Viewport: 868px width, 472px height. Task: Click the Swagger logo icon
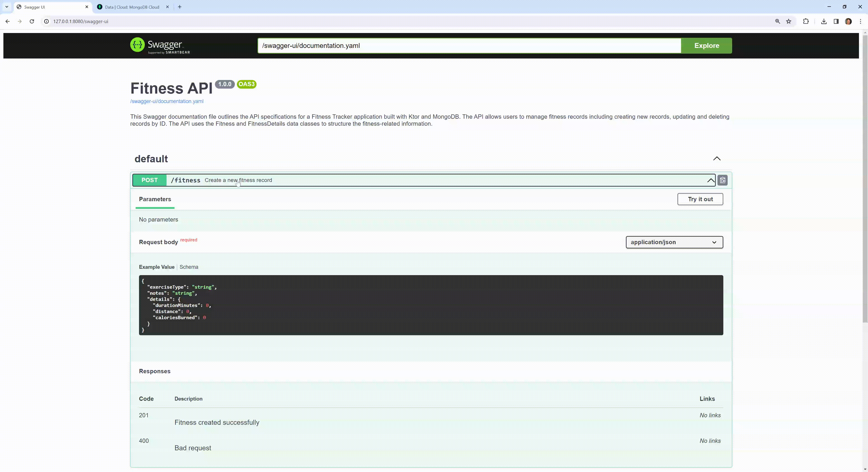click(x=137, y=45)
